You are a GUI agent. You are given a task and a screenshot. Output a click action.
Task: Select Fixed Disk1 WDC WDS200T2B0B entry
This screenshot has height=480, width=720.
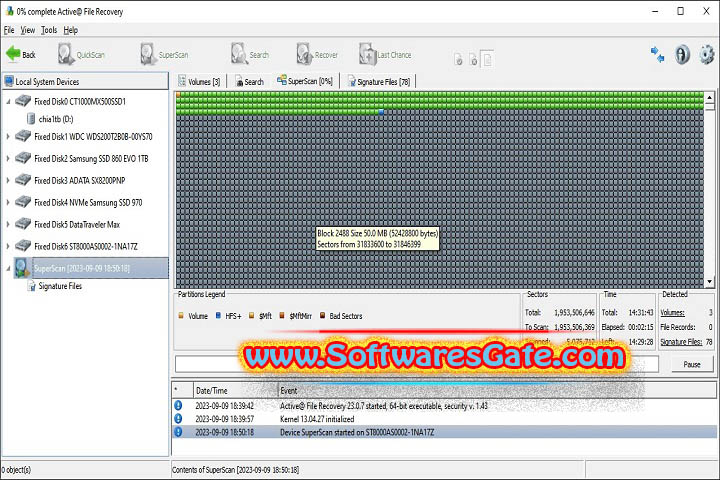pos(93,136)
